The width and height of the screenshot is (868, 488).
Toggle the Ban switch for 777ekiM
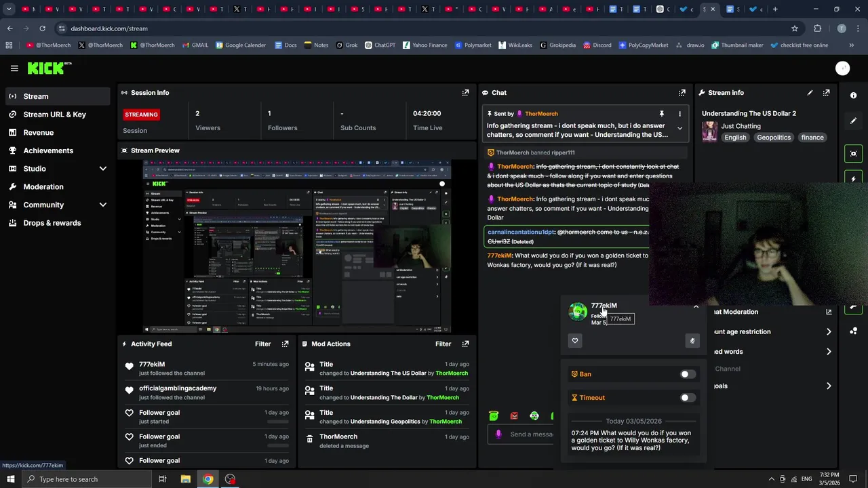pyautogui.click(x=688, y=374)
